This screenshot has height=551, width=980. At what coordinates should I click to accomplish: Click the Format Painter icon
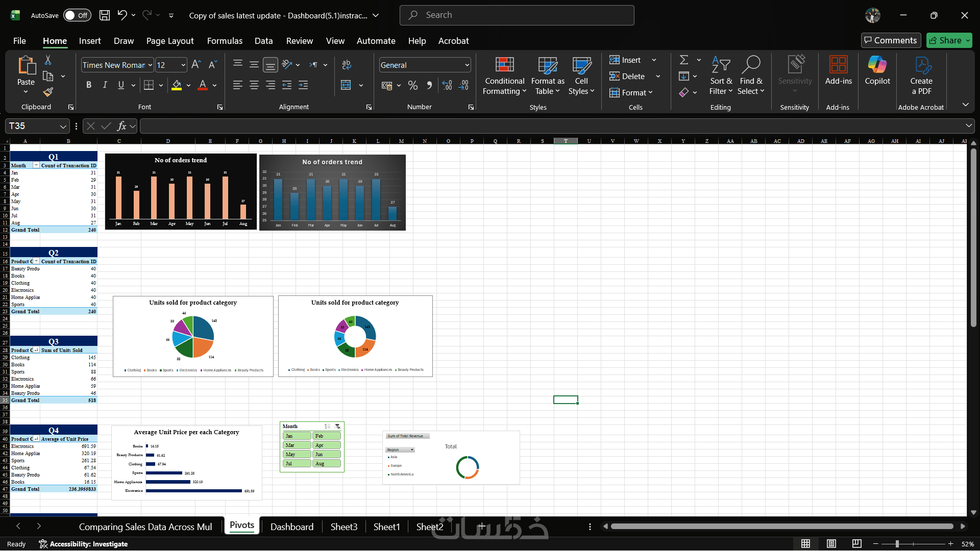pos(48,92)
